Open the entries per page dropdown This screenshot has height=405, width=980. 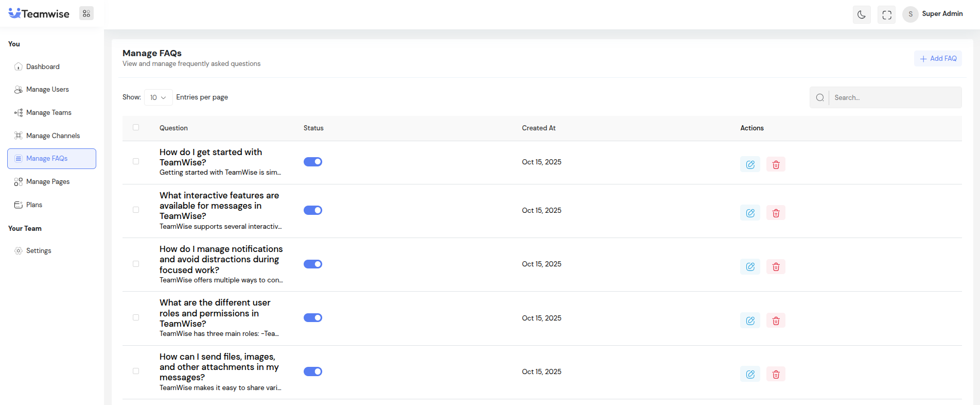(158, 97)
